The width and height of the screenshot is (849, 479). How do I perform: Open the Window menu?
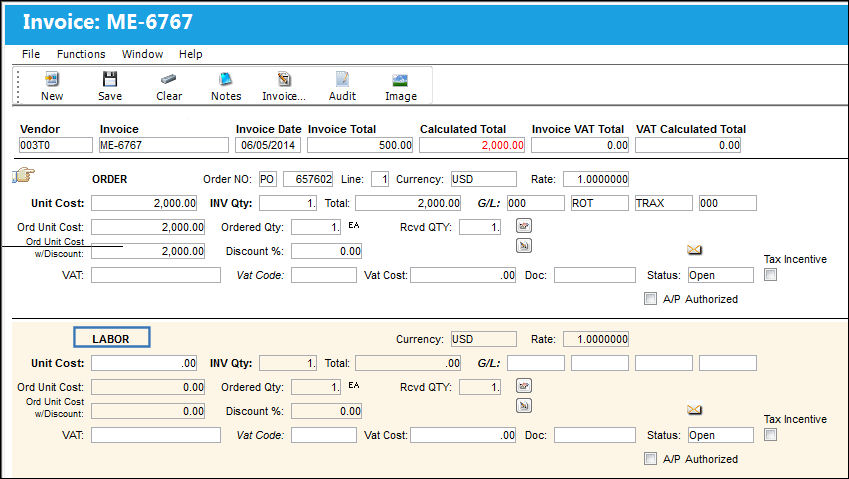pos(142,54)
